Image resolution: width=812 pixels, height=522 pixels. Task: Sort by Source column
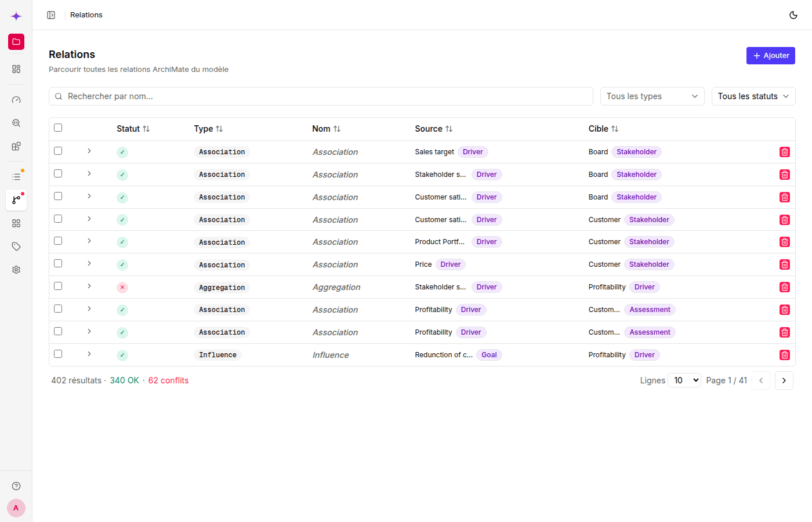coord(434,129)
